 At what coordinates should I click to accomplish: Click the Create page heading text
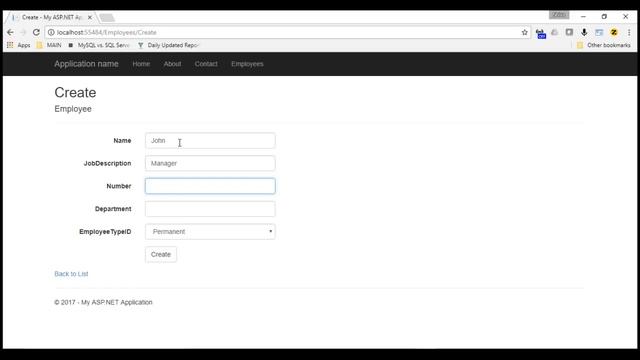click(x=75, y=93)
